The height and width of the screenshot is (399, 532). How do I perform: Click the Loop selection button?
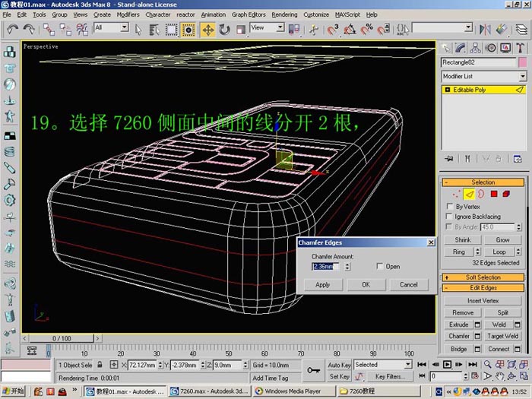point(499,252)
